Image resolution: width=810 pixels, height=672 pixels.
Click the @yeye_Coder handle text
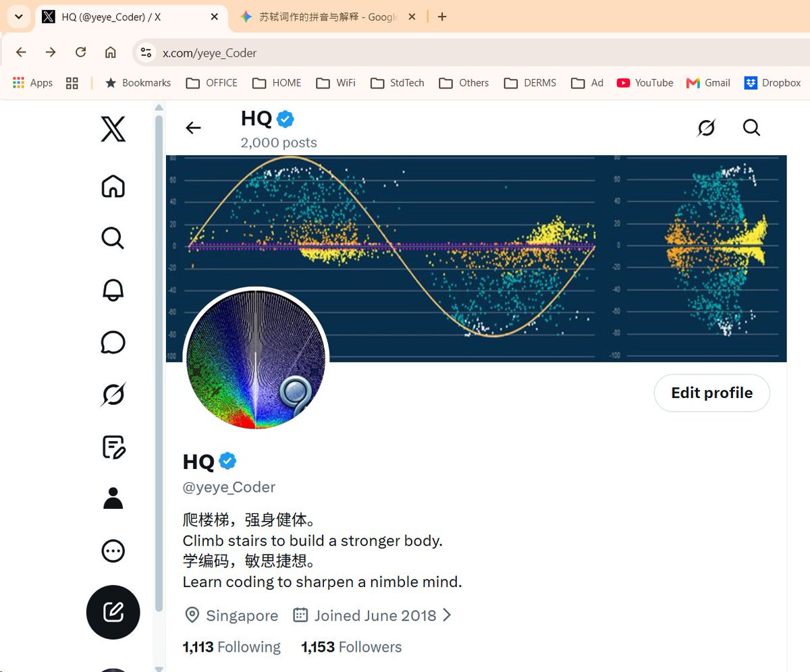pos(229,487)
